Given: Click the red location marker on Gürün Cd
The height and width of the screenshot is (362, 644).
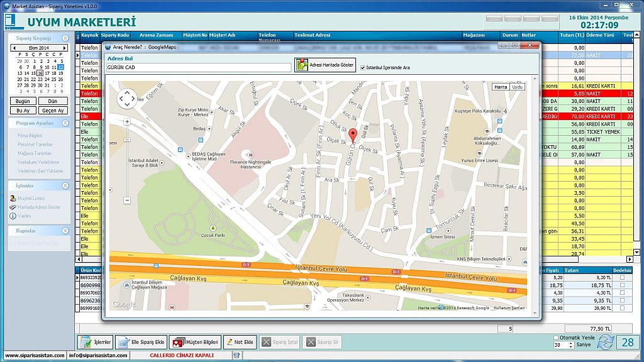Looking at the screenshot, I should [x=353, y=136].
